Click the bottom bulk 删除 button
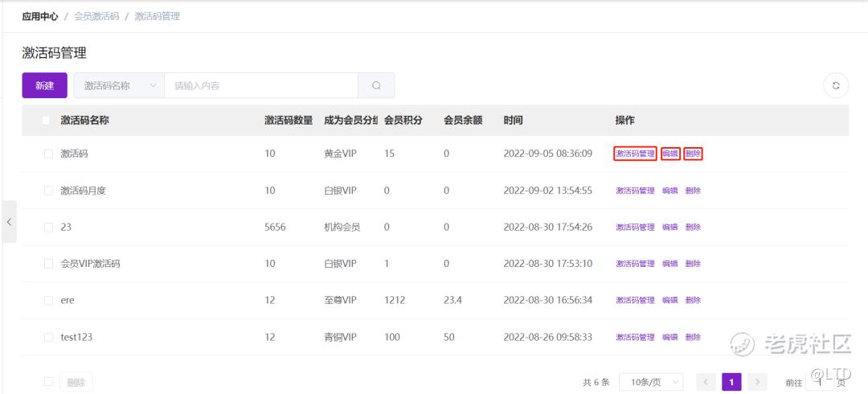This screenshot has height=394, width=868. click(76, 382)
